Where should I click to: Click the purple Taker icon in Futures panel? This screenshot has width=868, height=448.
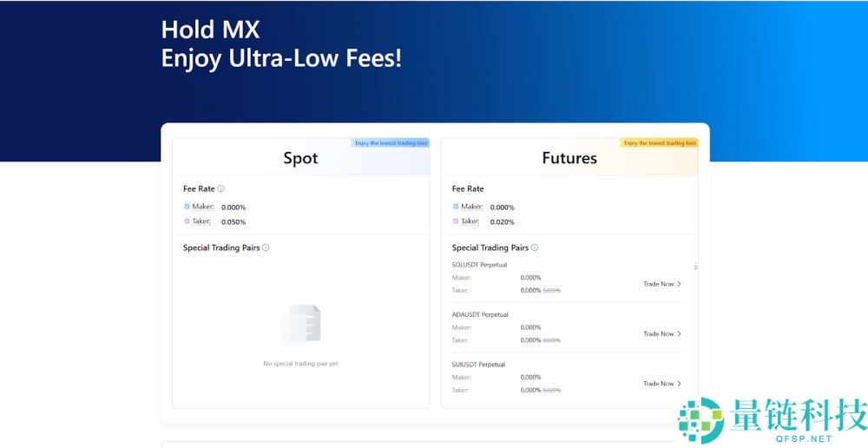pos(456,221)
